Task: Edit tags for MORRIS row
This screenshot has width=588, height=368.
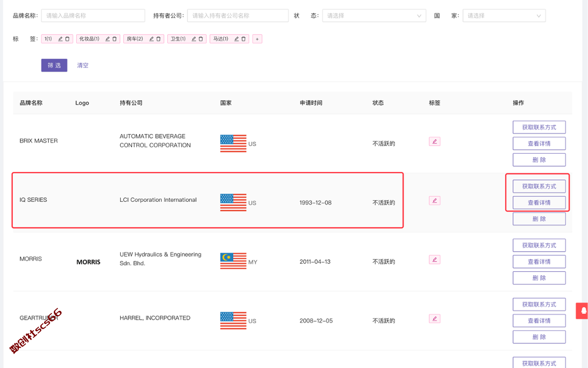Action: pos(434,260)
